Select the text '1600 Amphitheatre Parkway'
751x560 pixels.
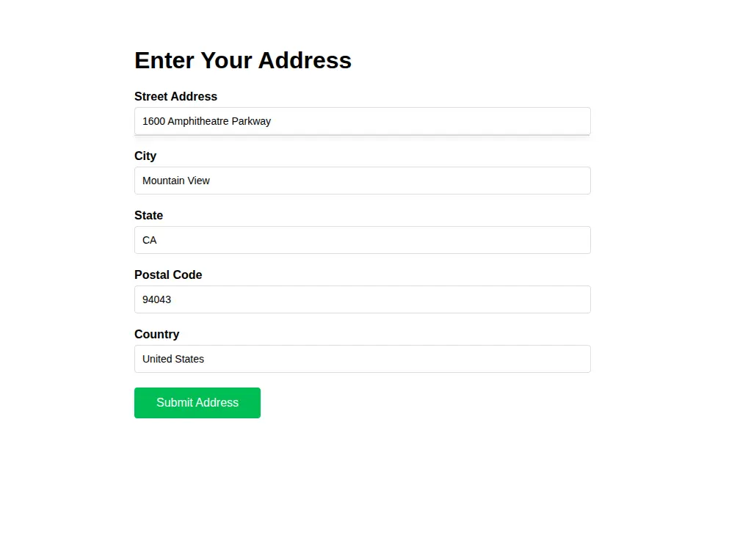(206, 121)
